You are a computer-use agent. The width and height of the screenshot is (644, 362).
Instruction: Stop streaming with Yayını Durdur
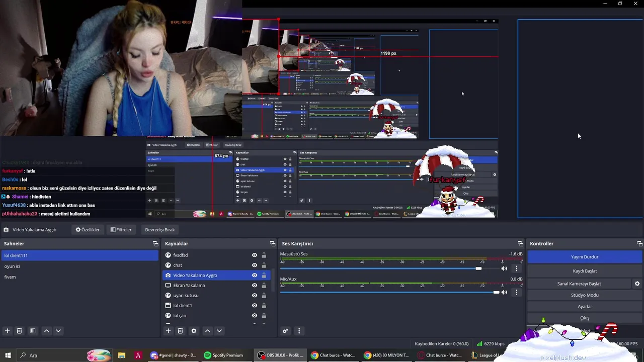tap(585, 257)
